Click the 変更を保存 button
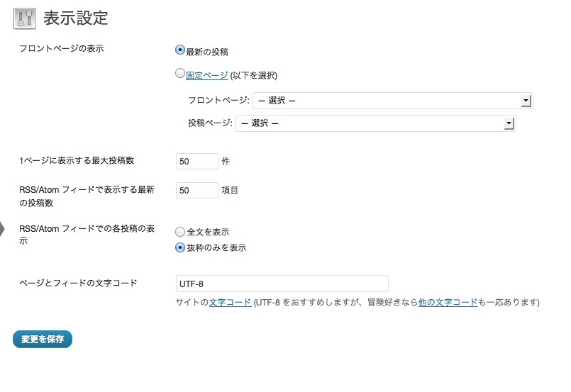 [43, 340]
